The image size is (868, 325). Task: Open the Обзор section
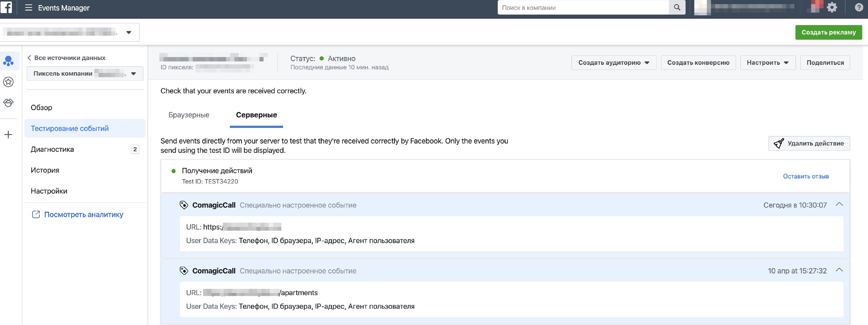point(41,108)
